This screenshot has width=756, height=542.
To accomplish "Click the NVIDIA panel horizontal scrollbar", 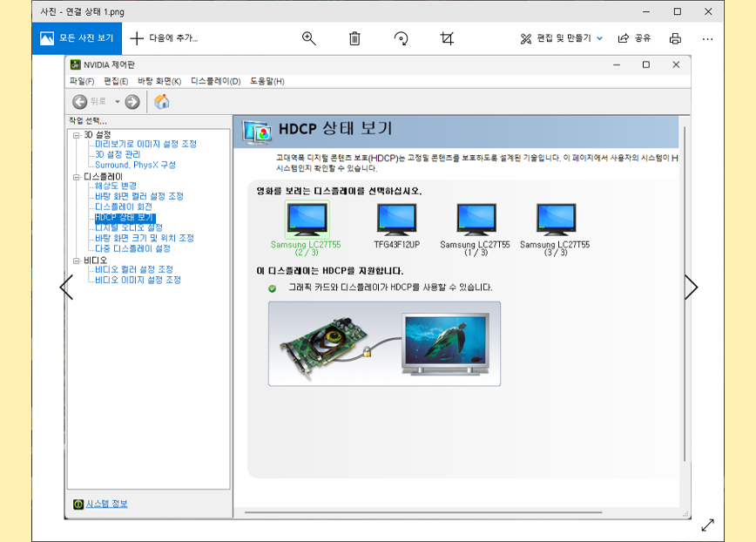I will pos(423,512).
